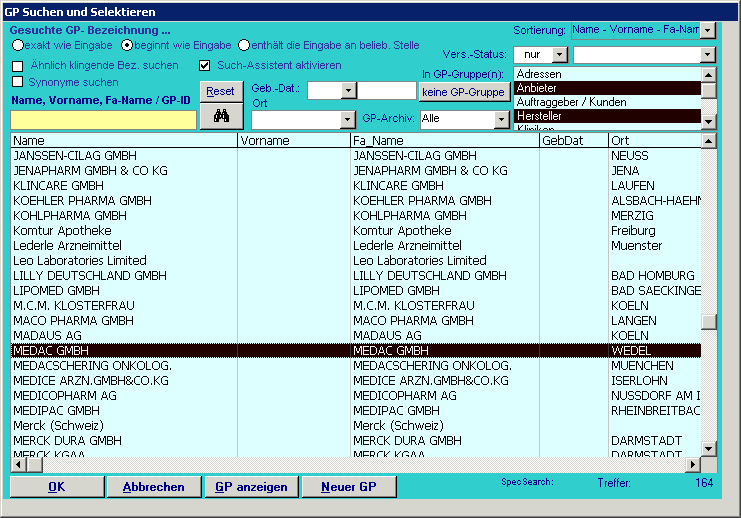Select the 'MADAUS AG' row

click(x=356, y=336)
